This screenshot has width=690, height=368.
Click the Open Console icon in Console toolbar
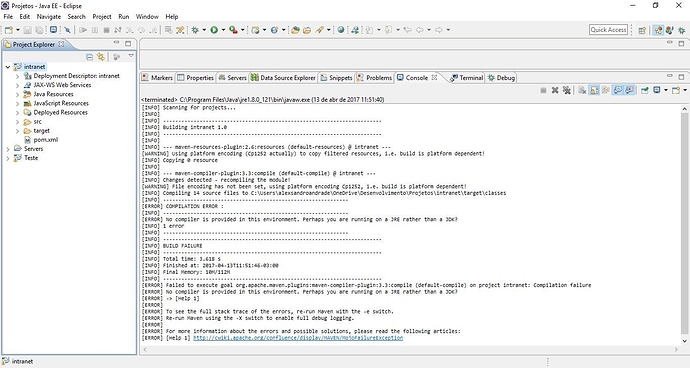point(676,90)
